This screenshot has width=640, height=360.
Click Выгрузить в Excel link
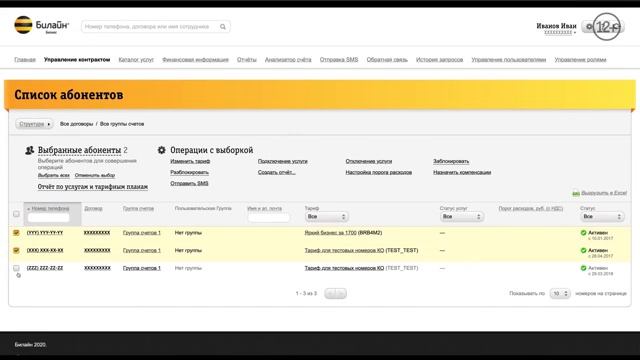pos(604,193)
